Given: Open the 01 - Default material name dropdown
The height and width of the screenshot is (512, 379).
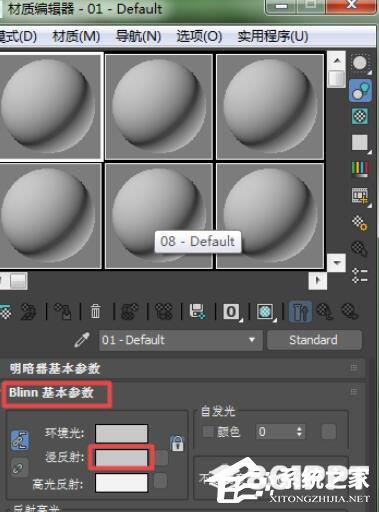Looking at the screenshot, I should (x=180, y=340).
